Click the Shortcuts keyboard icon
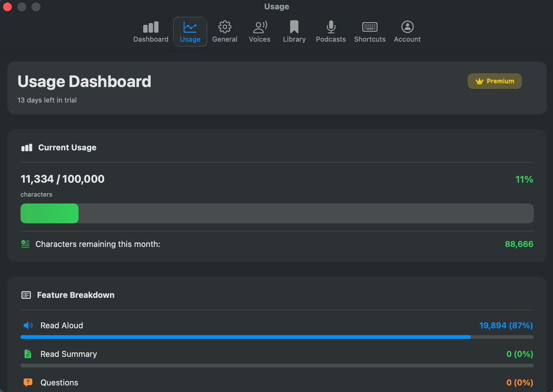Image resolution: width=553 pixels, height=392 pixels. [x=370, y=28]
